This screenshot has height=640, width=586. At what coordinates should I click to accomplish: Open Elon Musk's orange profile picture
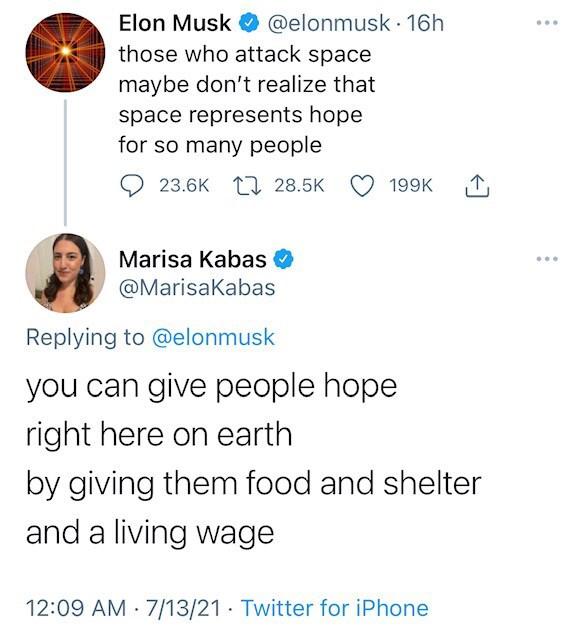[65, 52]
